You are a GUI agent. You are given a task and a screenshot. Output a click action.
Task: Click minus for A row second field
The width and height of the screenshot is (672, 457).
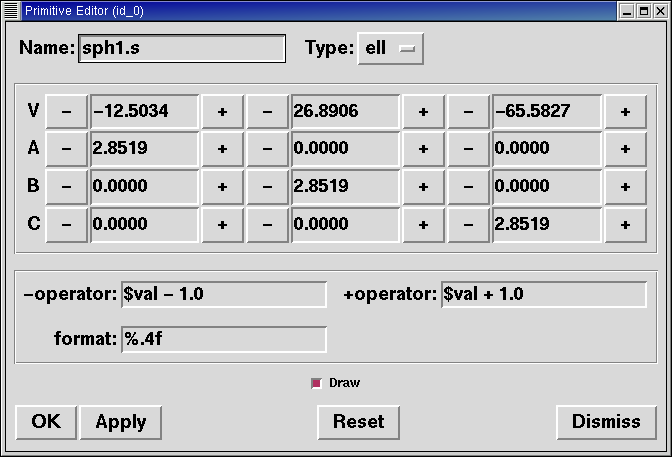[267, 149]
